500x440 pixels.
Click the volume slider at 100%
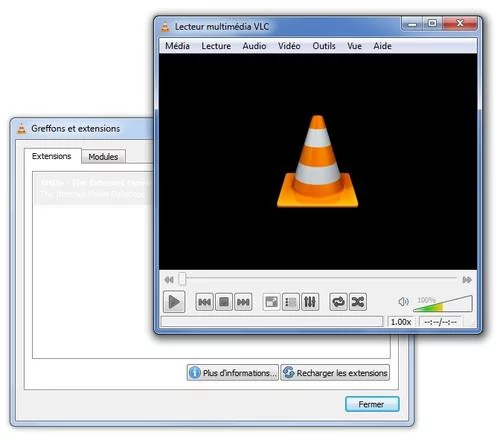443,304
